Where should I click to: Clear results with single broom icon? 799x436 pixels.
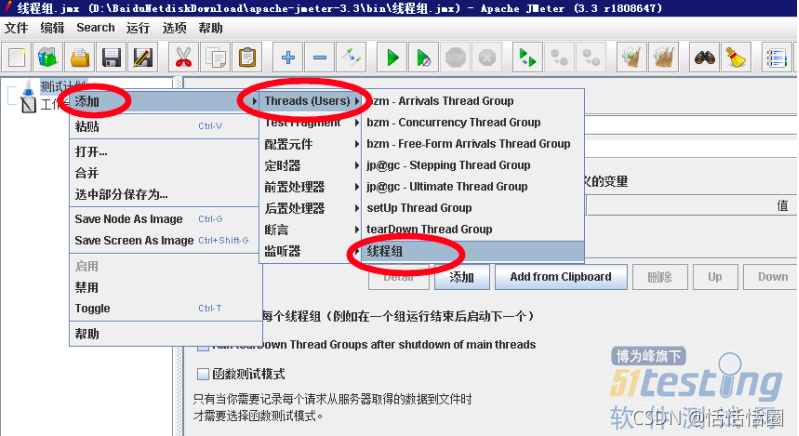click(x=632, y=58)
